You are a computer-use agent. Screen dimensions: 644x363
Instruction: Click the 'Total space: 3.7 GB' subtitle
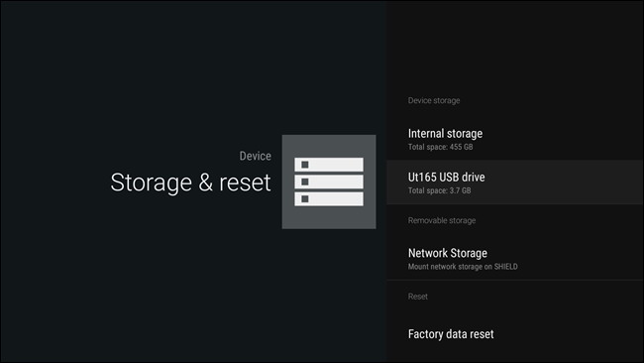click(440, 190)
